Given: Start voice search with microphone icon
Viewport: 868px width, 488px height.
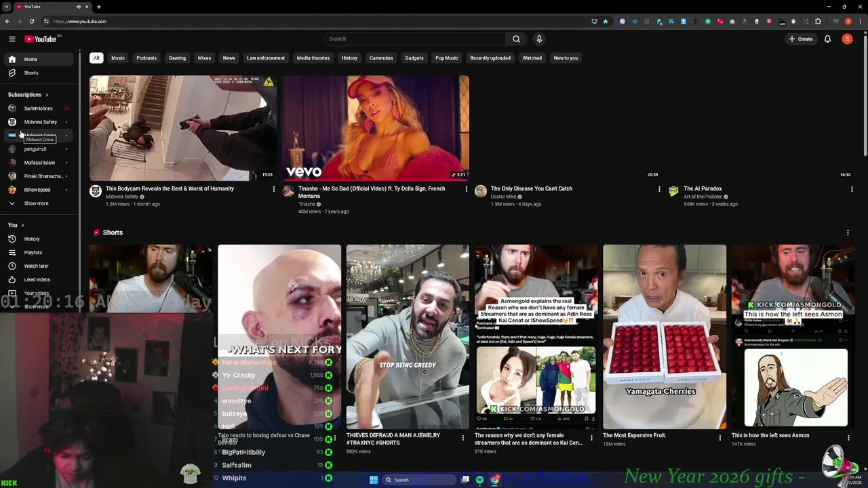Looking at the screenshot, I should tap(539, 39).
